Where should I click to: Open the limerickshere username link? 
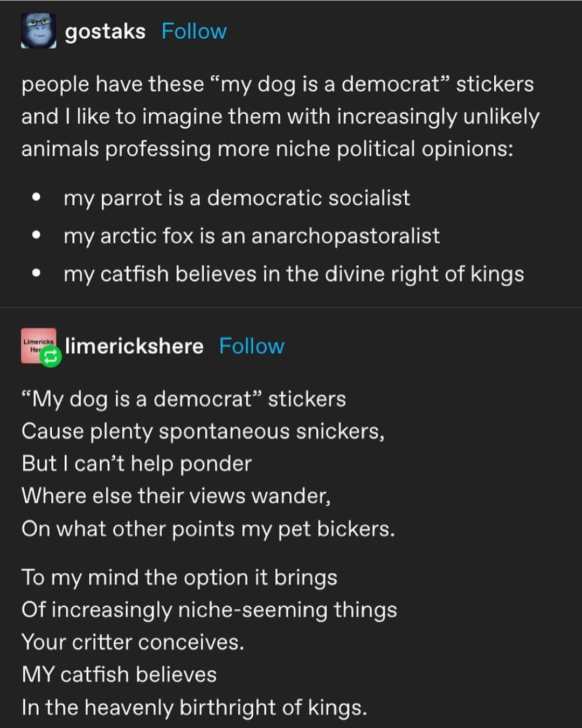pos(134,346)
